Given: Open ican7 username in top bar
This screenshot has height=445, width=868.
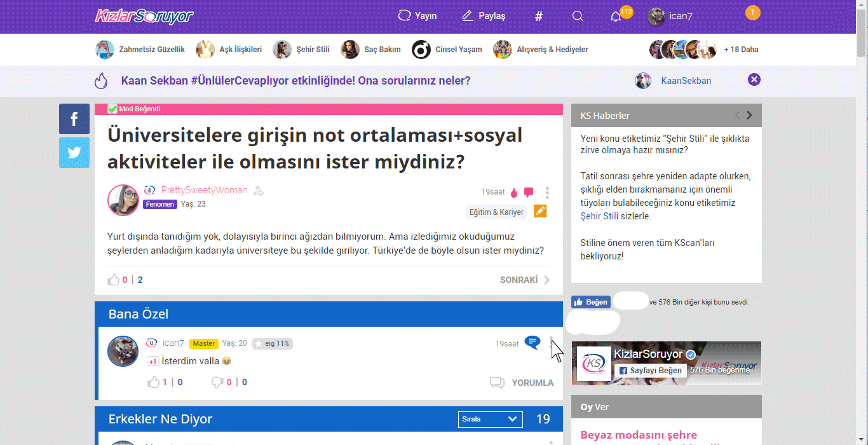Looking at the screenshot, I should [x=681, y=17].
